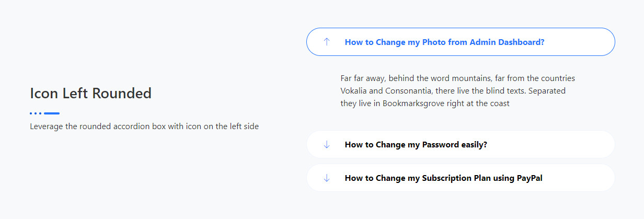The height and width of the screenshot is (219, 644).
Task: Click the down arrow beside Subscription Plan question
Action: click(327, 178)
